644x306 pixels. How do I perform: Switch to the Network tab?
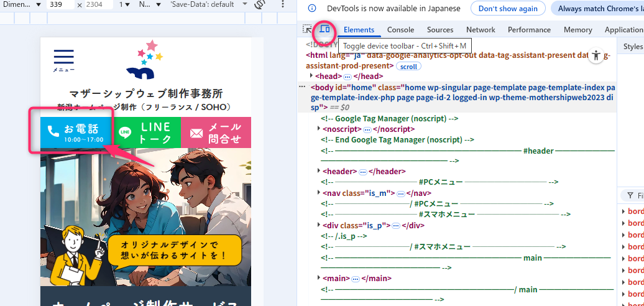click(481, 30)
